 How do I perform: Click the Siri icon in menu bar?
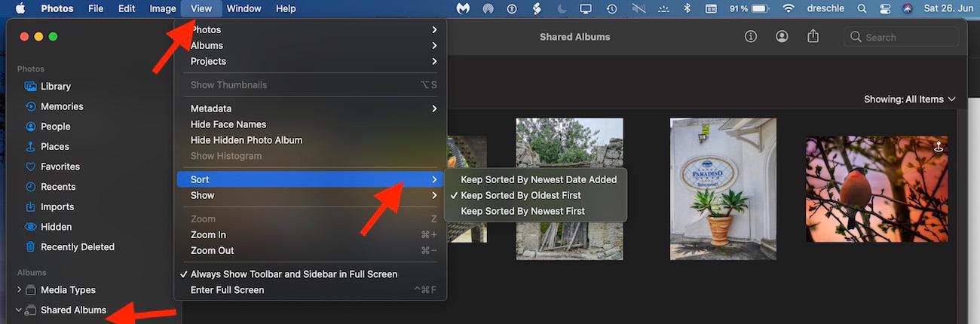point(908,8)
